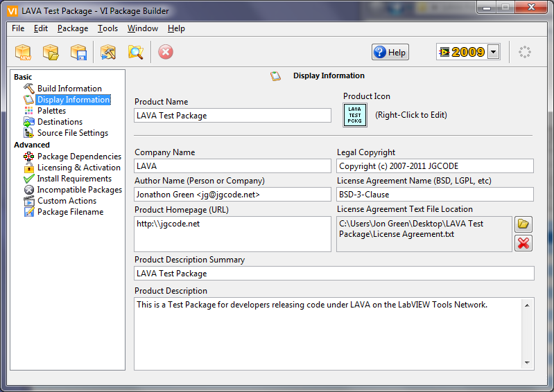Click description scrollbar down arrow
554x392 pixels.
527,362
